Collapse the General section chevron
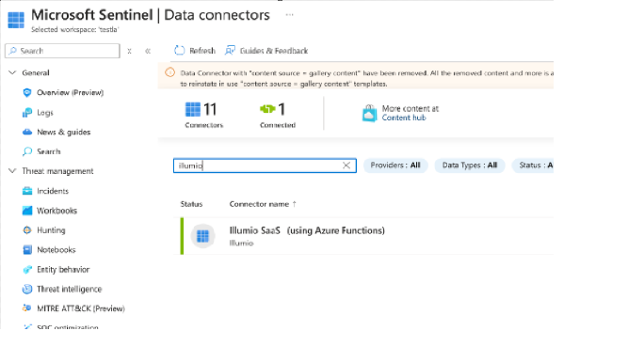Image resolution: width=644 pixels, height=347 pixels. point(12,72)
